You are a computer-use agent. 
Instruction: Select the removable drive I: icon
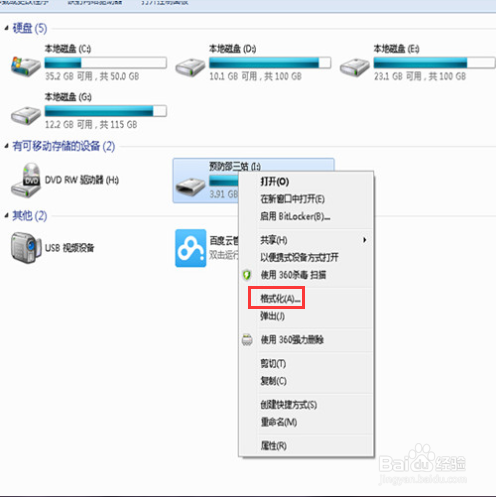[190, 187]
